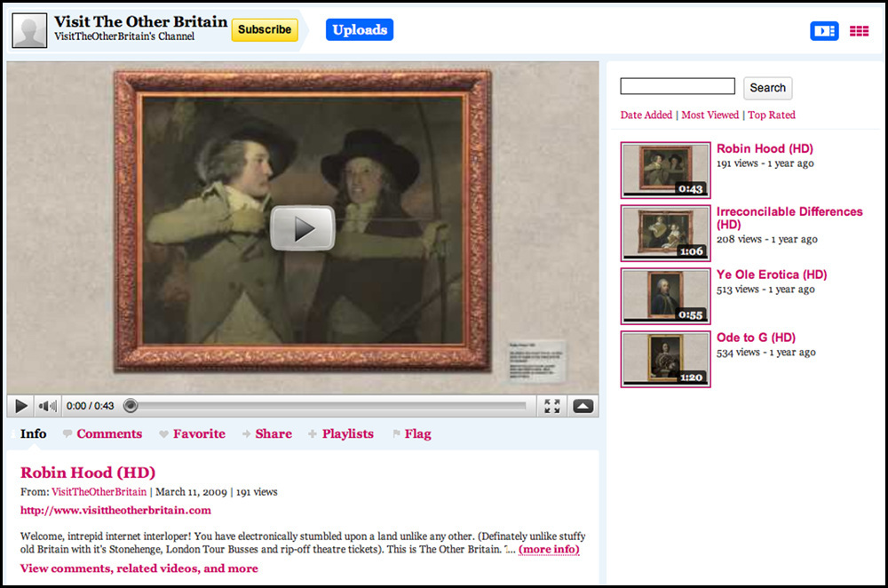Click Ode to G (HD) title link
This screenshot has width=888, height=588.
click(756, 338)
